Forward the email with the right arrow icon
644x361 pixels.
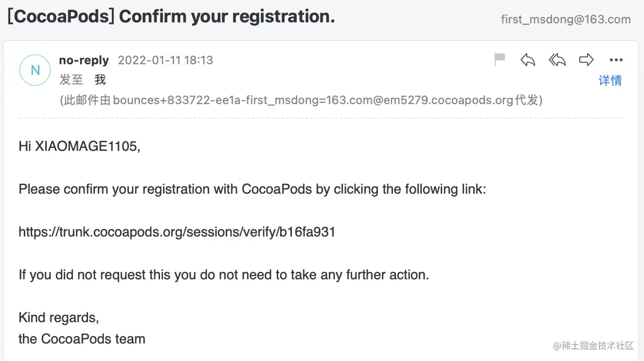tap(586, 60)
